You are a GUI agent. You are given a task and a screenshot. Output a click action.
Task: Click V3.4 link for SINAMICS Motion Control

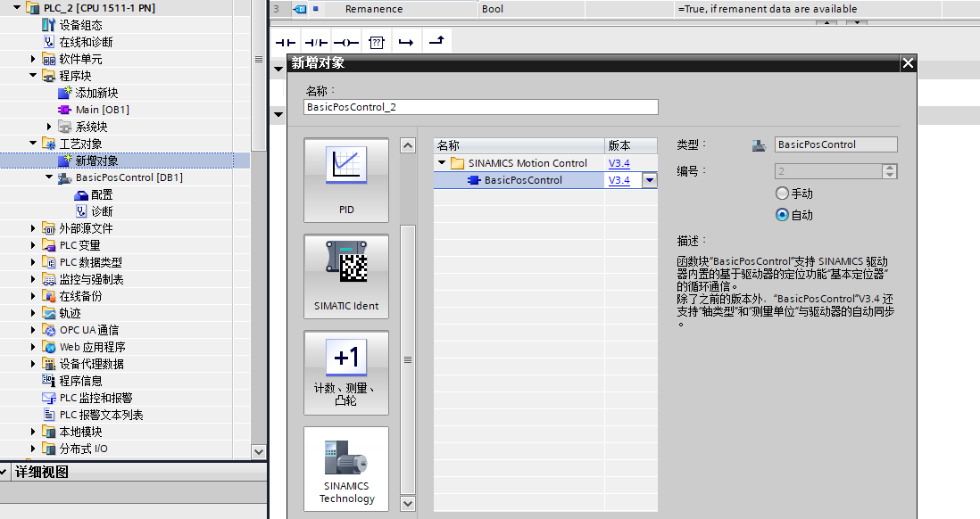point(619,163)
